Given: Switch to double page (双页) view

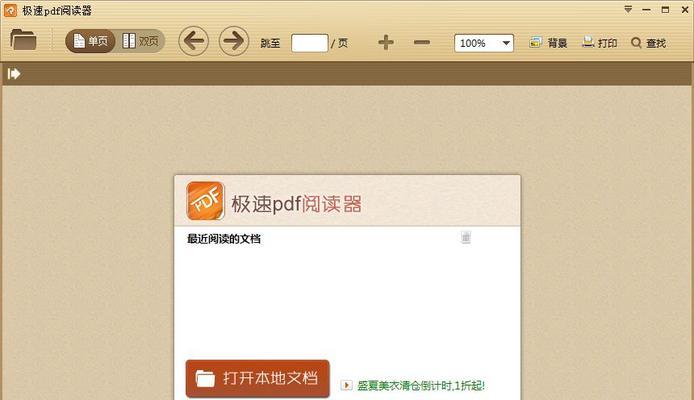Looking at the screenshot, I should (140, 41).
